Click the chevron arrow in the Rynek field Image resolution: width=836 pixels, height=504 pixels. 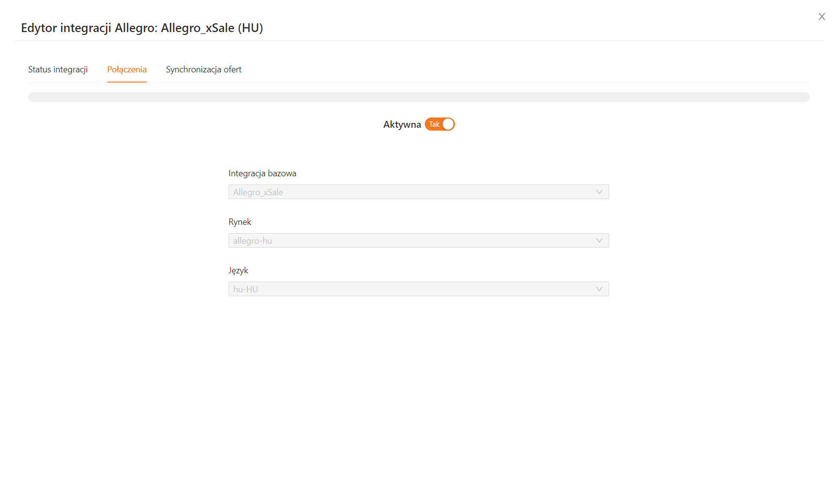pos(599,240)
